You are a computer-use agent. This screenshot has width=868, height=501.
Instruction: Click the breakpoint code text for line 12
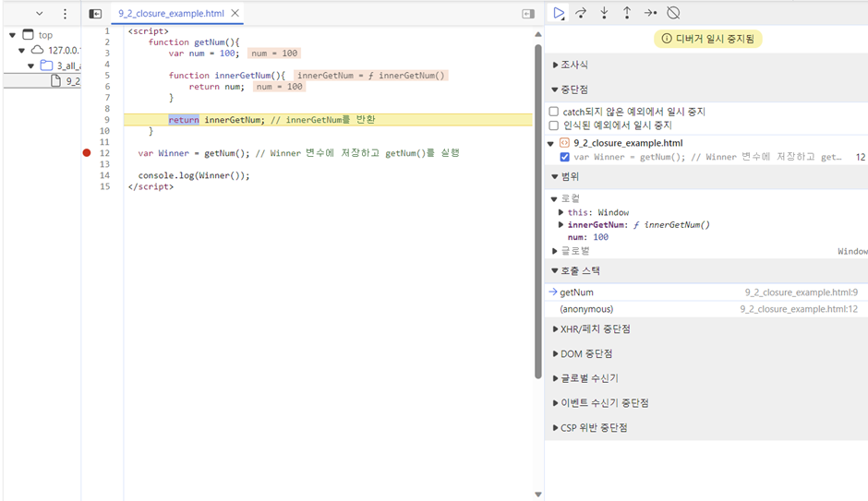point(707,157)
